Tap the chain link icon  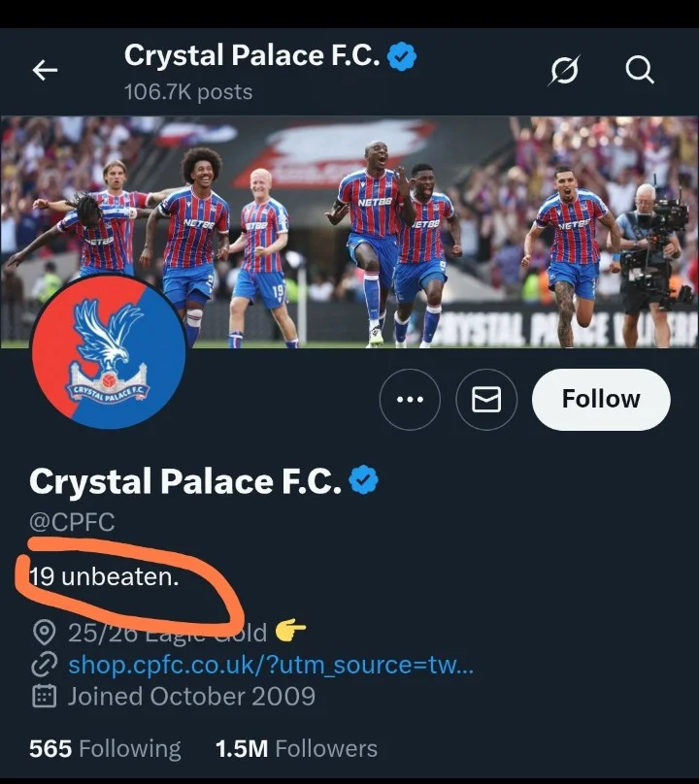click(x=44, y=666)
